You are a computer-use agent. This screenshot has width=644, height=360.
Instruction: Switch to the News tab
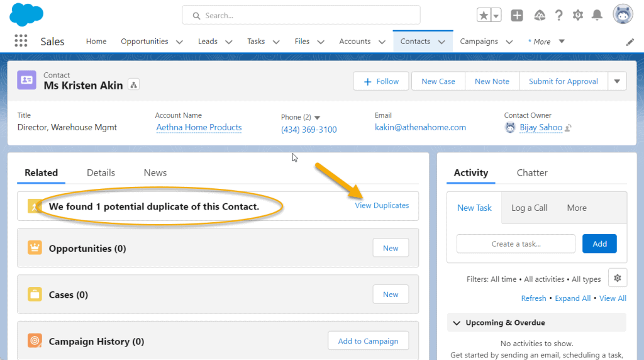(155, 172)
